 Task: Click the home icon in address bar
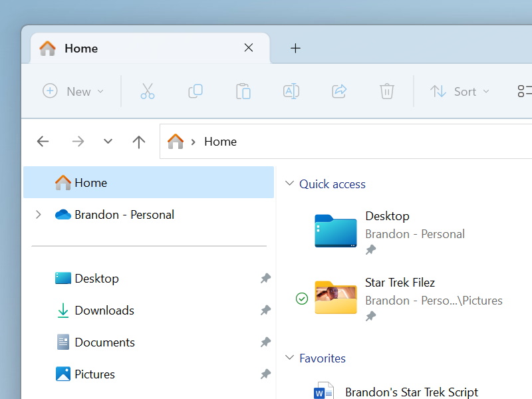tap(176, 142)
